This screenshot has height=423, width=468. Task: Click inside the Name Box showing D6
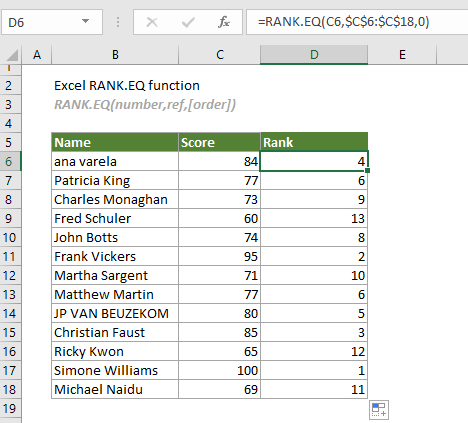coord(43,22)
